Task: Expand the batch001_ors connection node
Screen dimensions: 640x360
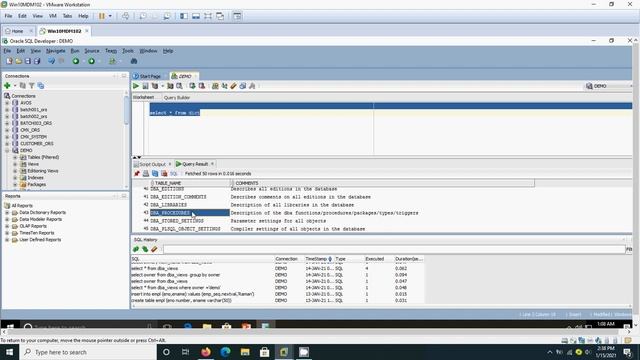Action: click(7, 110)
